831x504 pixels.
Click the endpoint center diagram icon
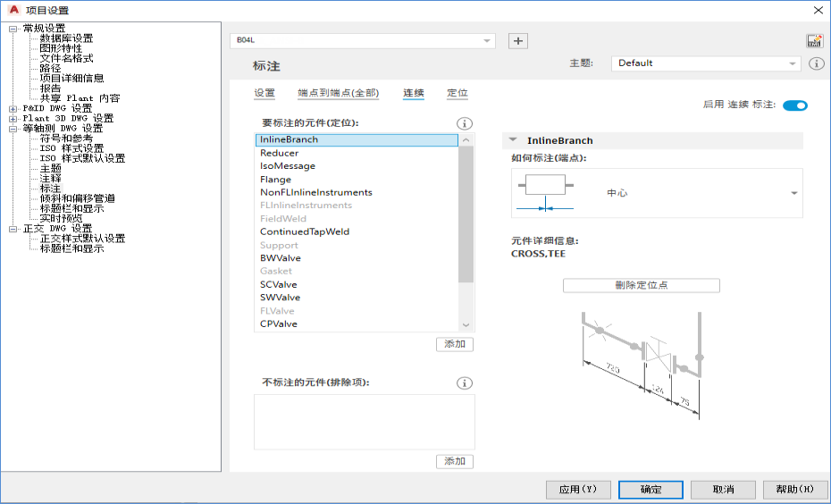546,193
